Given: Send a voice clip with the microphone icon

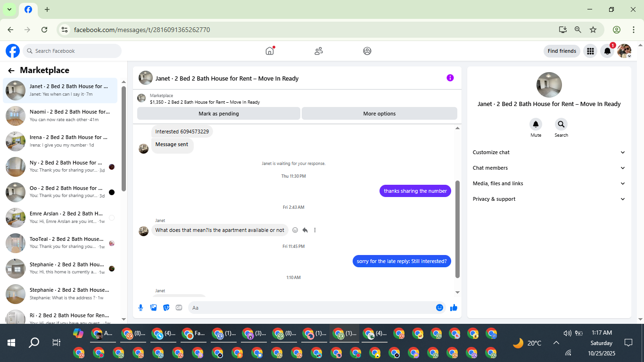Looking at the screenshot, I should tap(140, 308).
